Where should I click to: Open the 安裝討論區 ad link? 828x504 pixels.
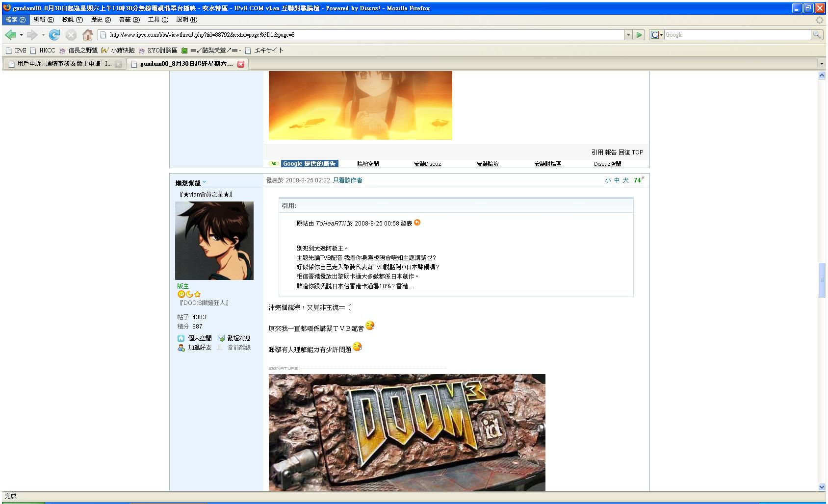pyautogui.click(x=547, y=164)
